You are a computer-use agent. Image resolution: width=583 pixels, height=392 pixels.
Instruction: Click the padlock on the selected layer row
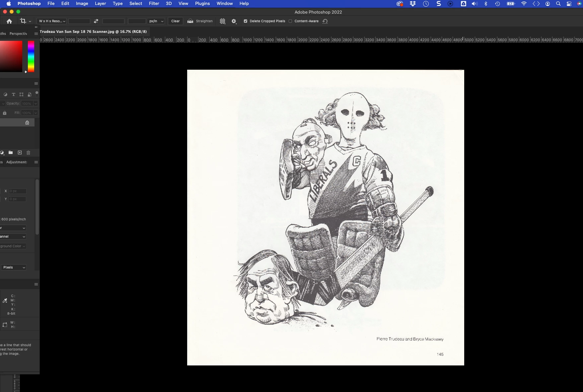(27, 122)
